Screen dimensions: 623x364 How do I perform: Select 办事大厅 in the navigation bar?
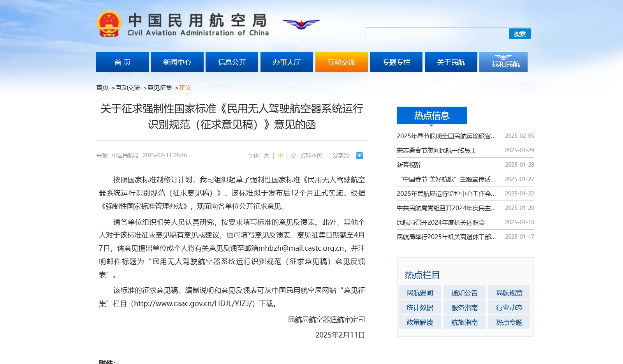pos(287,62)
